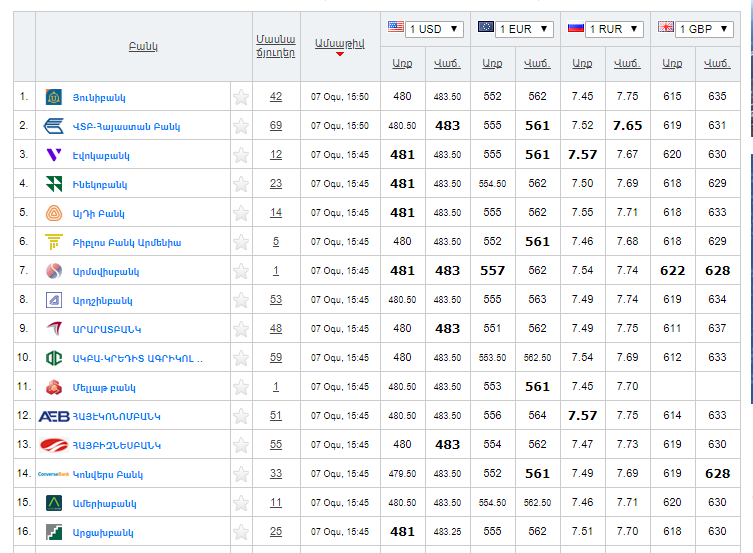Sort by Մասնաճյուղեր branches column header
This screenshot has width=753, height=553.
(276, 46)
